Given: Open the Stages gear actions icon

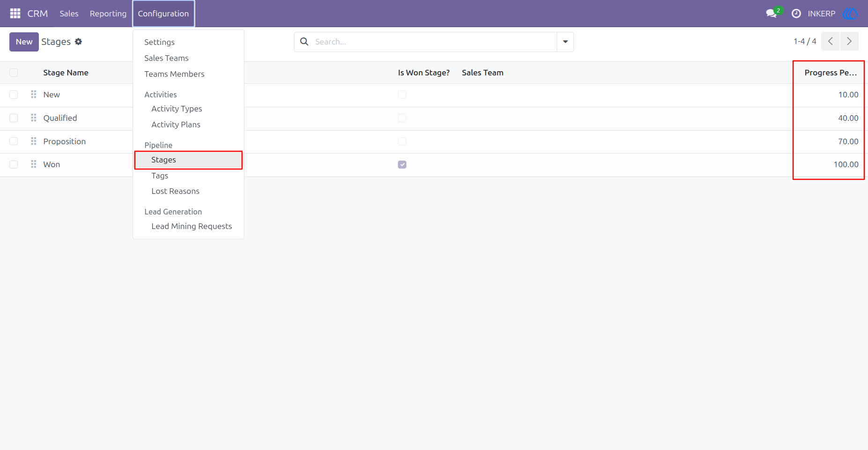Looking at the screenshot, I should pos(79,42).
